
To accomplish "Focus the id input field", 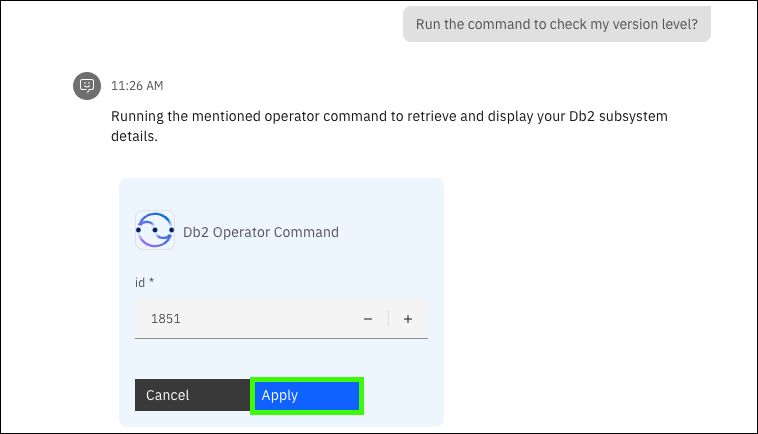I will [250, 319].
